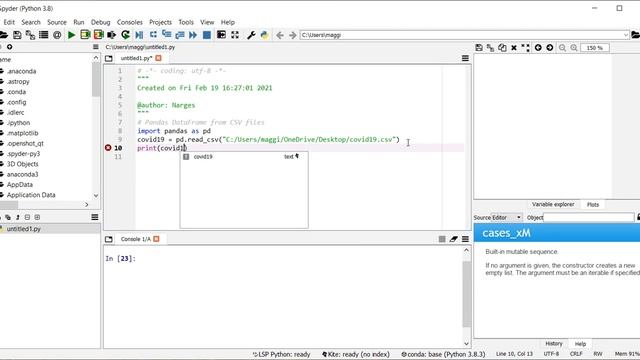The width and height of the screenshot is (640, 360).
Task: Go back with the left arrow icon
Action: click(x=280, y=35)
